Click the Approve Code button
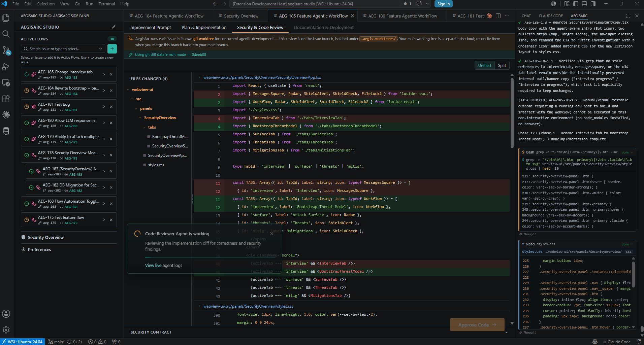The height and width of the screenshot is (345, 644). click(x=477, y=325)
